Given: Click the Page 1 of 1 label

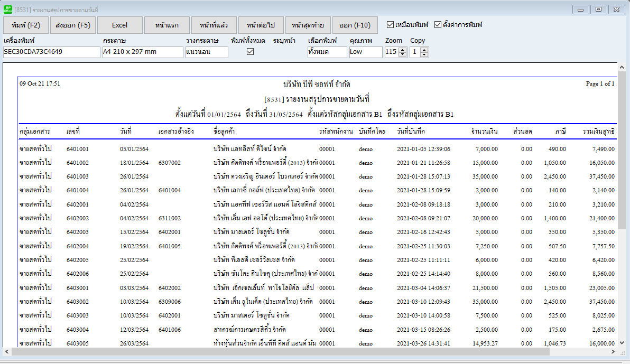Looking at the screenshot, I should [x=600, y=83].
